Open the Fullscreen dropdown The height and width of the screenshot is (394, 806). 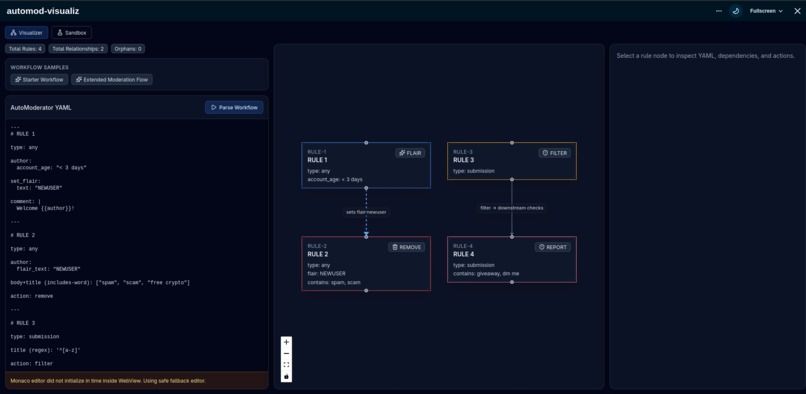pyautogui.click(x=766, y=11)
